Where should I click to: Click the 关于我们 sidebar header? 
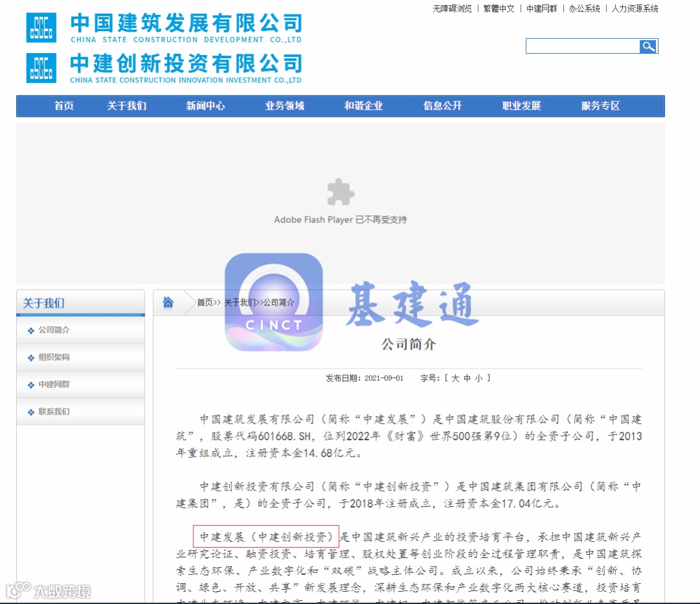pyautogui.click(x=44, y=303)
